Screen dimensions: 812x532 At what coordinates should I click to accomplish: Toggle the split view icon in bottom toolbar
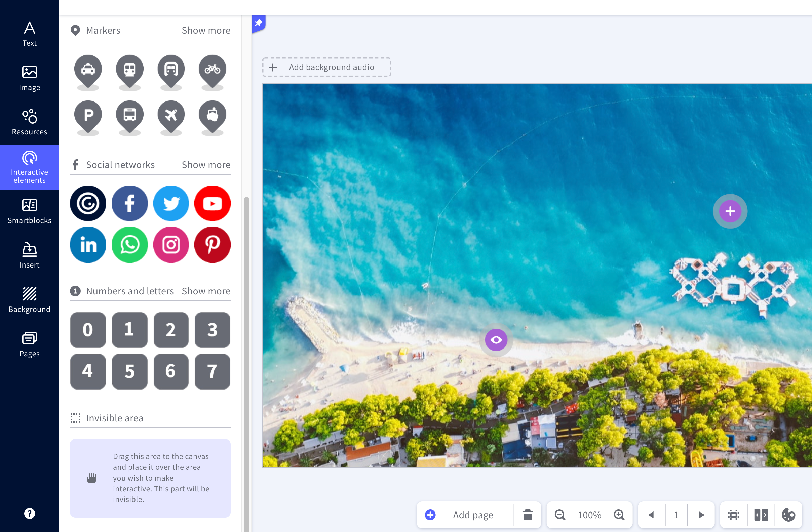point(761,515)
